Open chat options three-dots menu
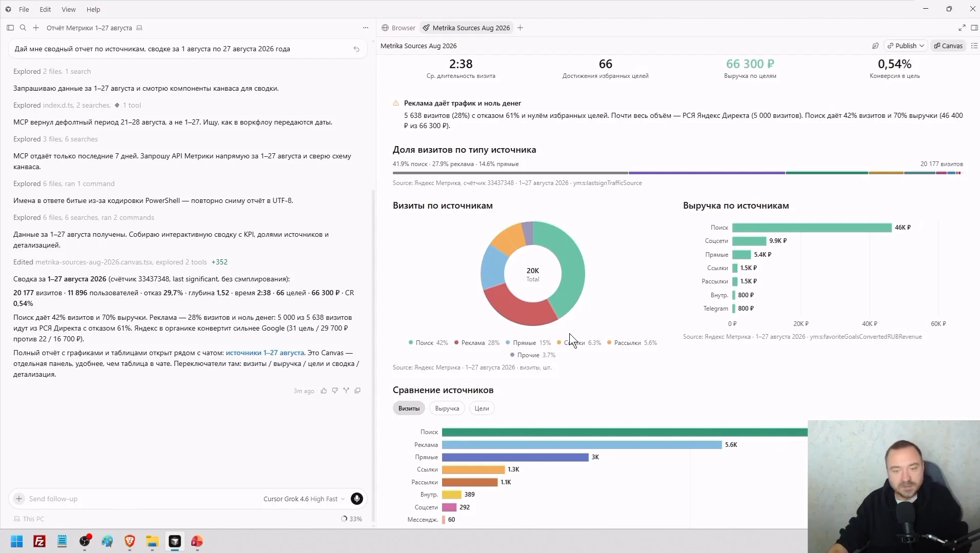 366,28
